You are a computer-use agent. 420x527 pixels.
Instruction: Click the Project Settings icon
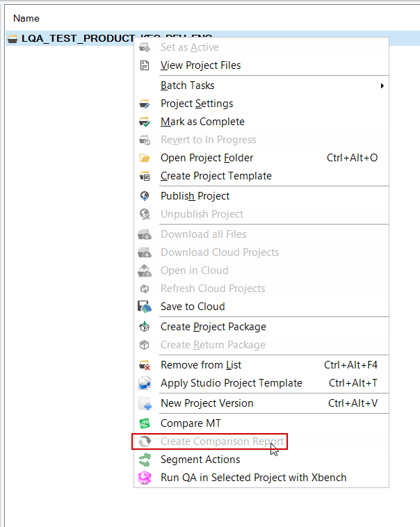coord(145,104)
